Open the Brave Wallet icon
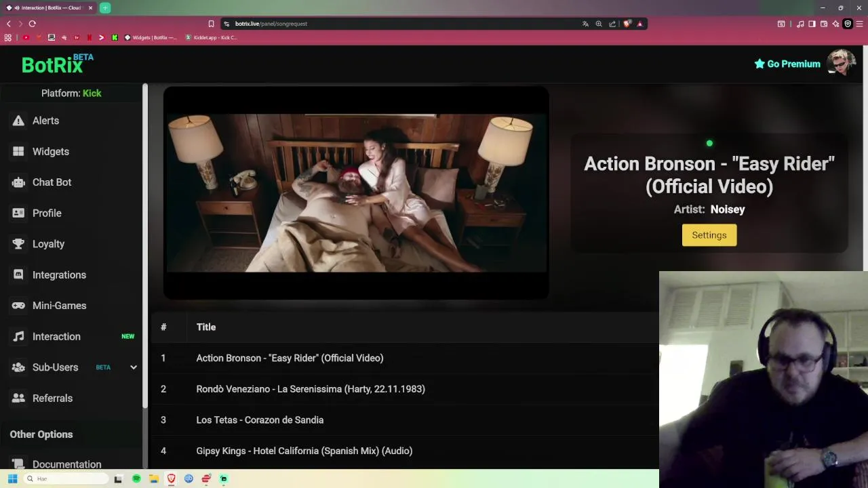The width and height of the screenshot is (868, 488). 824,24
